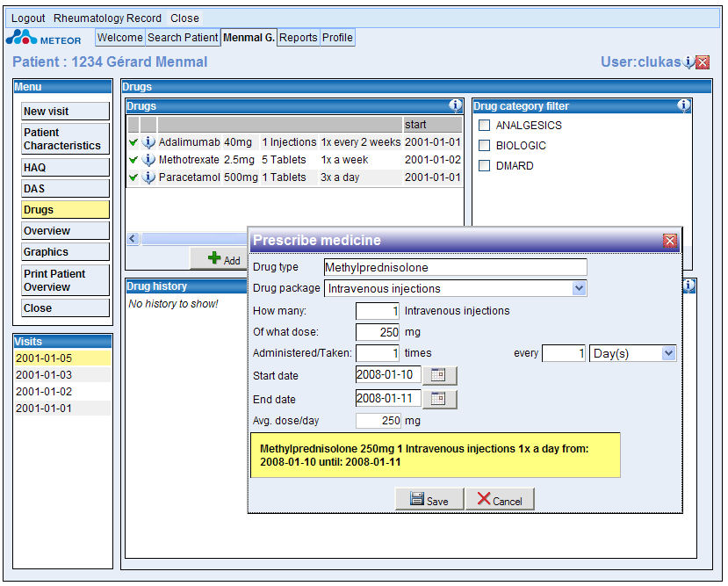This screenshot has width=728, height=586.
Task: Click the info icon in Drug history panel
Action: 689,286
